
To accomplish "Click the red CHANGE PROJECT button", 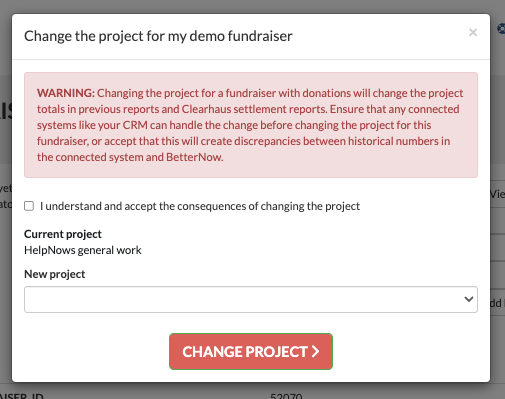I will click(x=251, y=351).
